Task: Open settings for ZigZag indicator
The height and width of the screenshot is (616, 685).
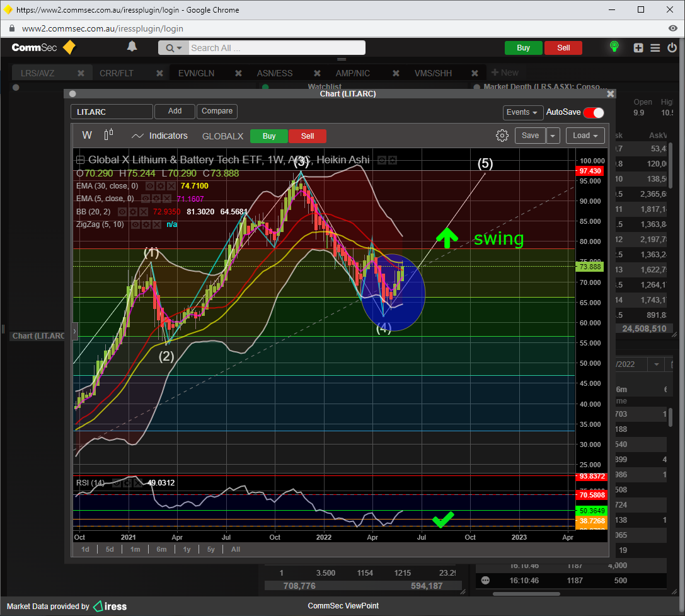Action: coord(146,224)
